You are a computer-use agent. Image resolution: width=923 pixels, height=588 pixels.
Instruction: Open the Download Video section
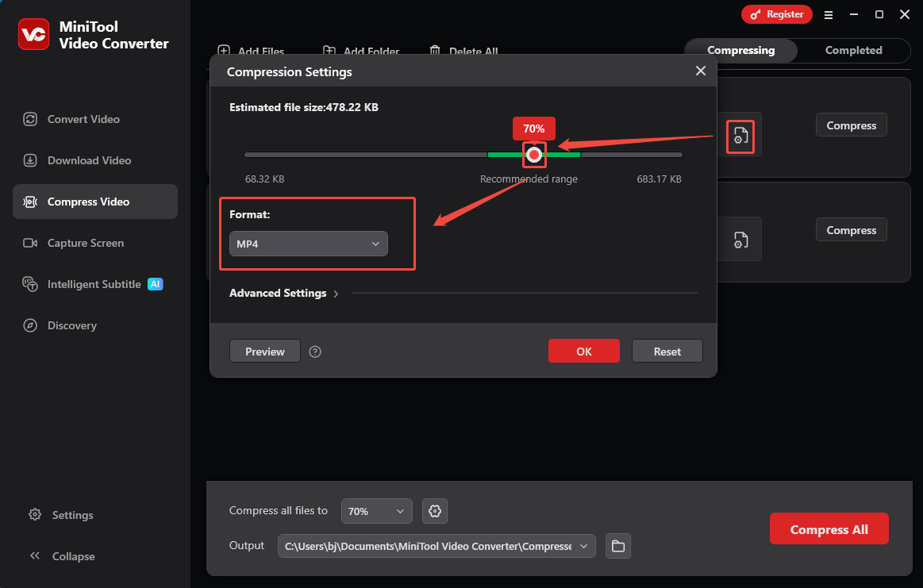87,160
